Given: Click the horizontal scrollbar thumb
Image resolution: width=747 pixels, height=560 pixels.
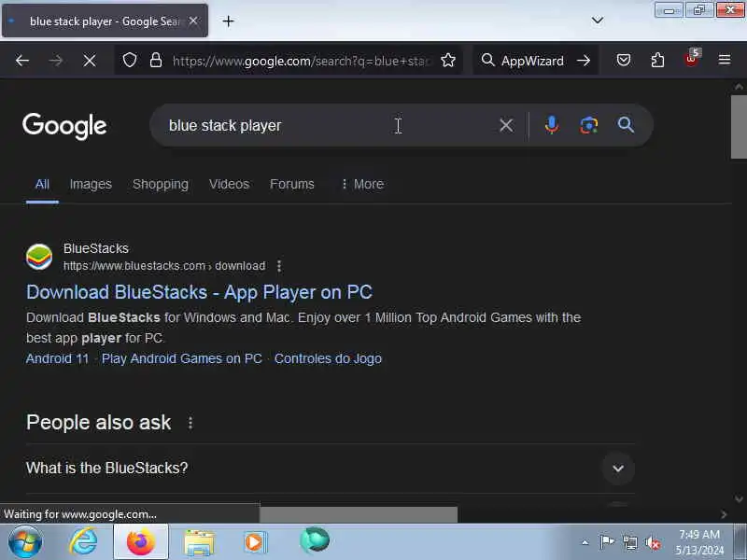Looking at the screenshot, I should tap(359, 514).
